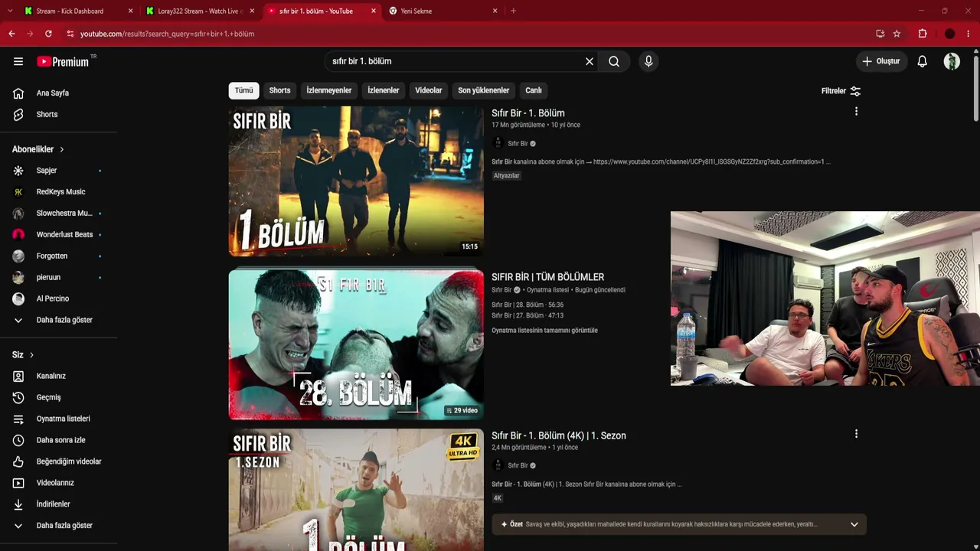Image resolution: width=980 pixels, height=551 pixels.
Task: Open the notifications bell
Action: 923,61
